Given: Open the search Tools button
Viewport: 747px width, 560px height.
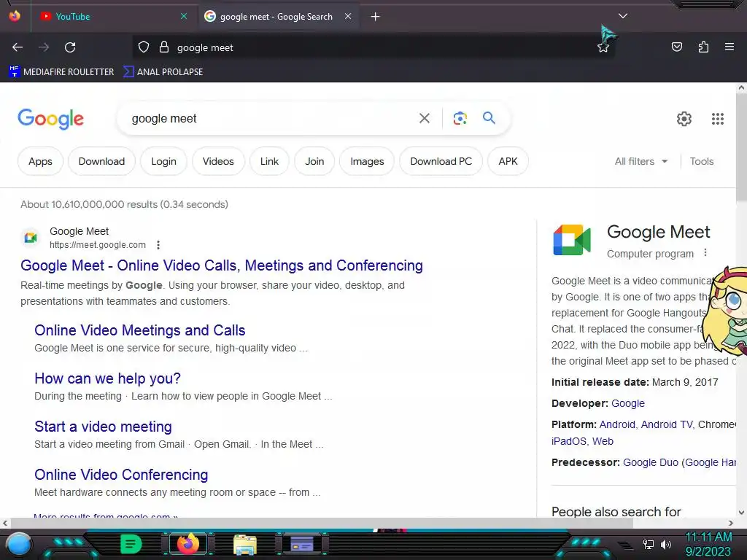Looking at the screenshot, I should [x=701, y=161].
